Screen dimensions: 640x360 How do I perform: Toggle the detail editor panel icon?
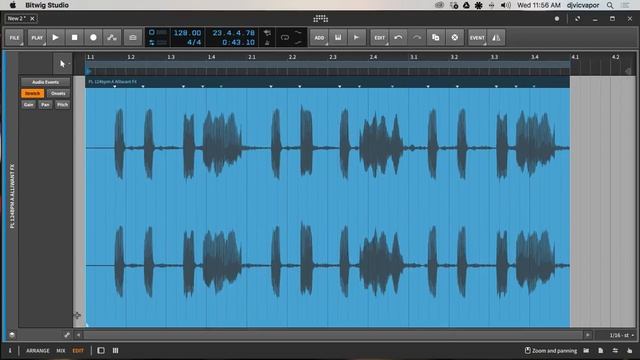point(101,351)
